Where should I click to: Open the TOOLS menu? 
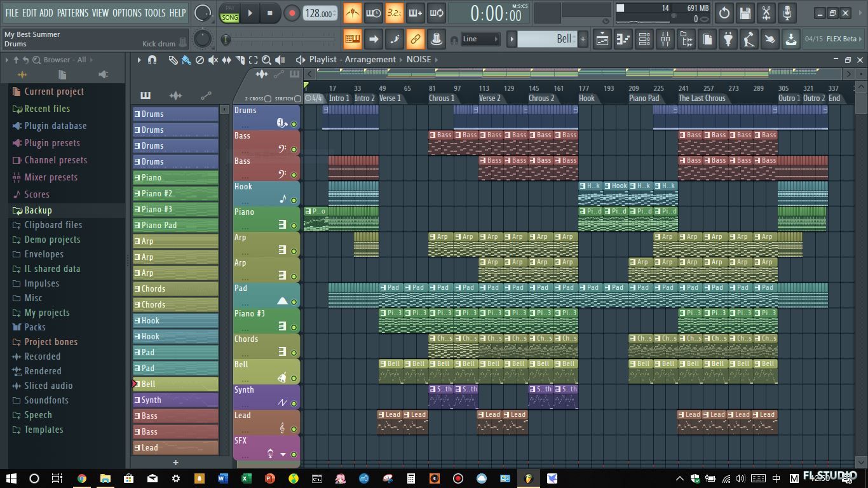155,13
